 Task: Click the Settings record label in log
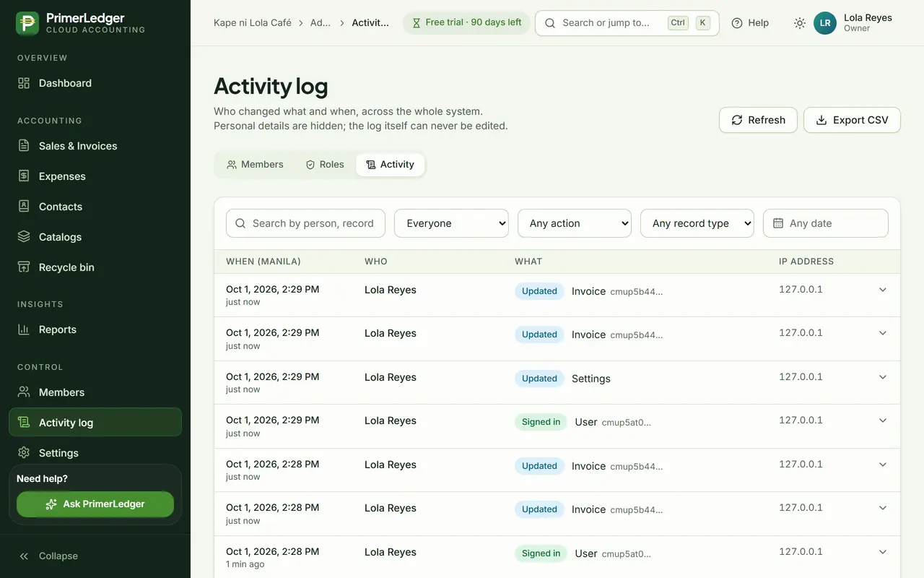[x=591, y=379]
